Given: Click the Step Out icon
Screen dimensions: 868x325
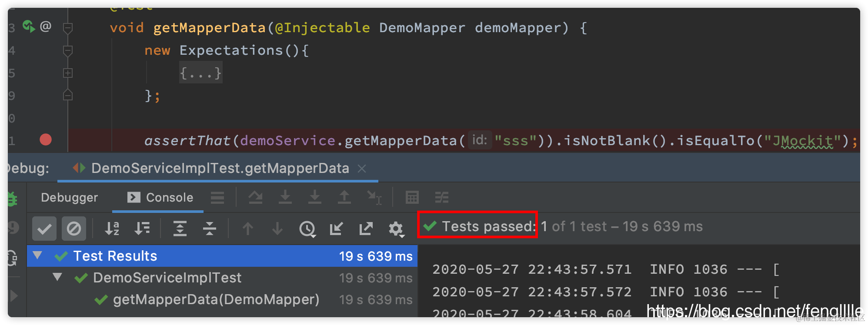Looking at the screenshot, I should tap(344, 198).
